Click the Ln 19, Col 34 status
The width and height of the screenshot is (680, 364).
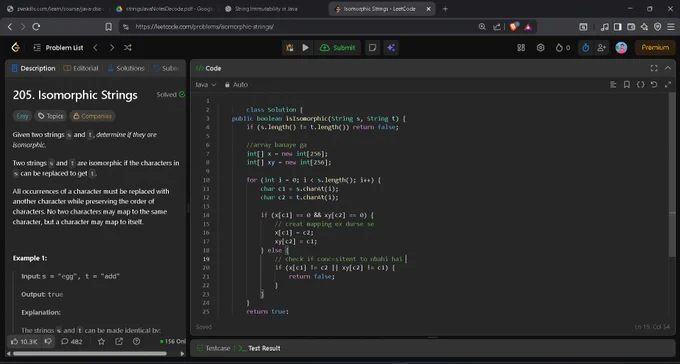click(652, 327)
